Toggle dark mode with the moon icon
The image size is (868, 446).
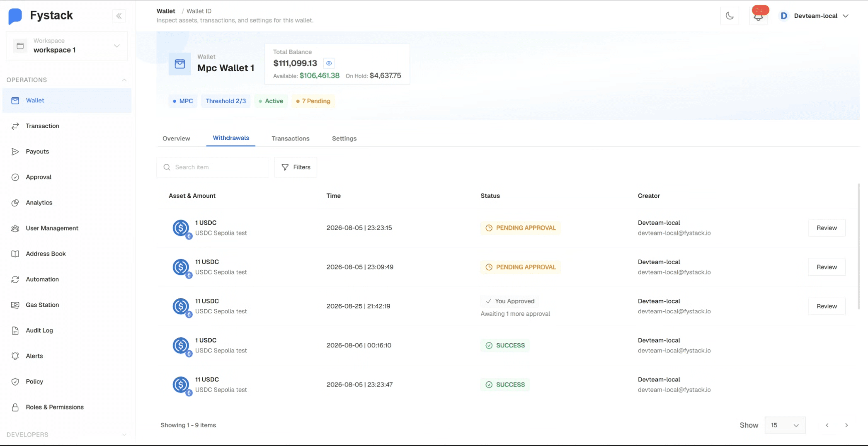[x=730, y=16]
